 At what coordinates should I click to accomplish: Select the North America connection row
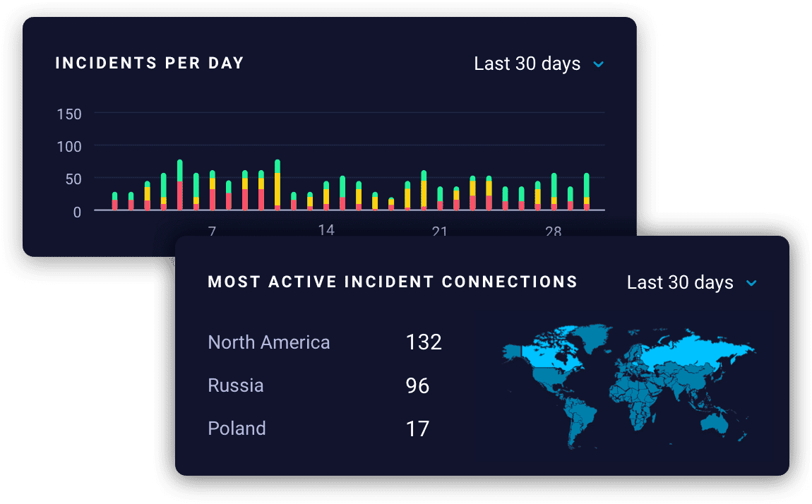click(x=269, y=343)
